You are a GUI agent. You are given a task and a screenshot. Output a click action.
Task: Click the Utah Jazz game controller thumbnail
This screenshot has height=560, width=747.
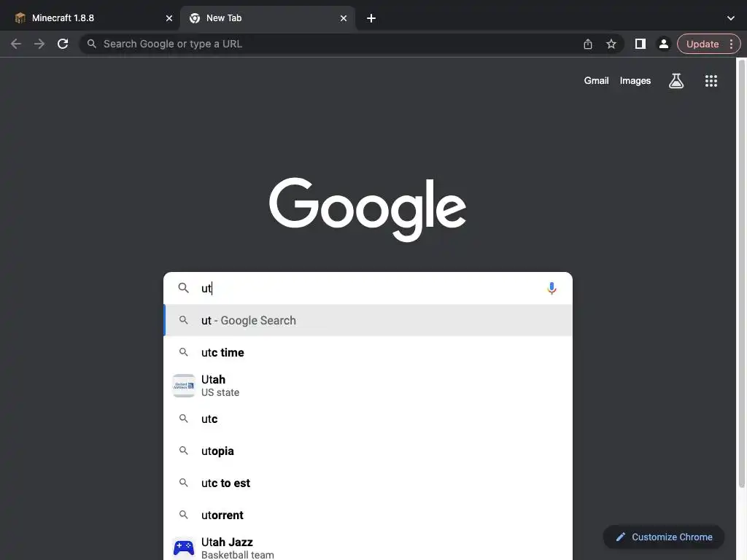(183, 548)
